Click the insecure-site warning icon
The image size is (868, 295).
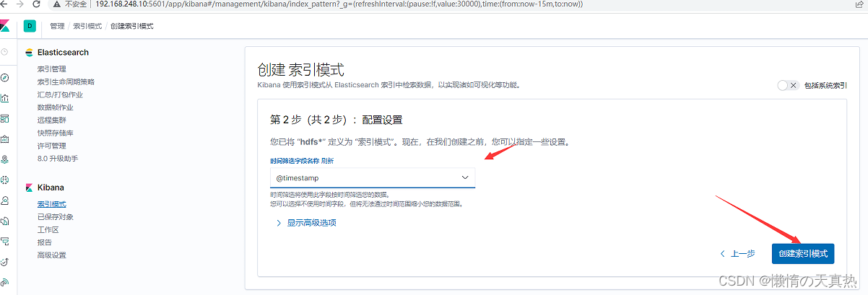[57, 4]
